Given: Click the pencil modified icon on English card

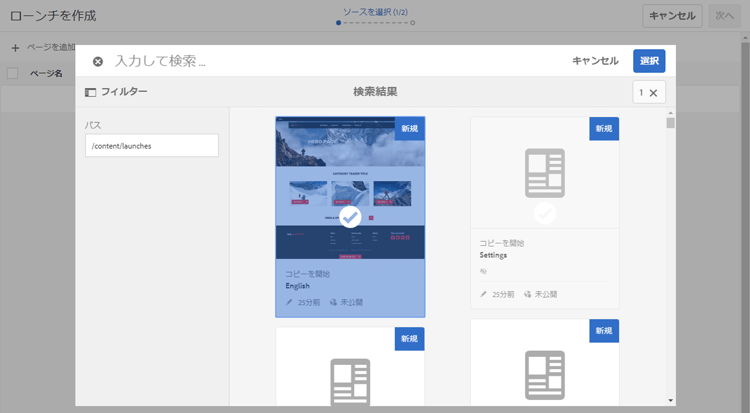Looking at the screenshot, I should [289, 302].
